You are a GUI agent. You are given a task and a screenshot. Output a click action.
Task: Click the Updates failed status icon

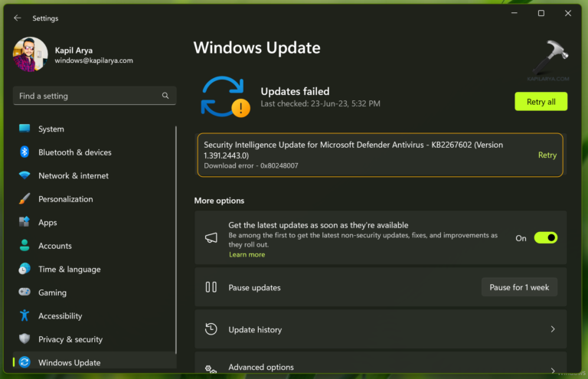(225, 97)
